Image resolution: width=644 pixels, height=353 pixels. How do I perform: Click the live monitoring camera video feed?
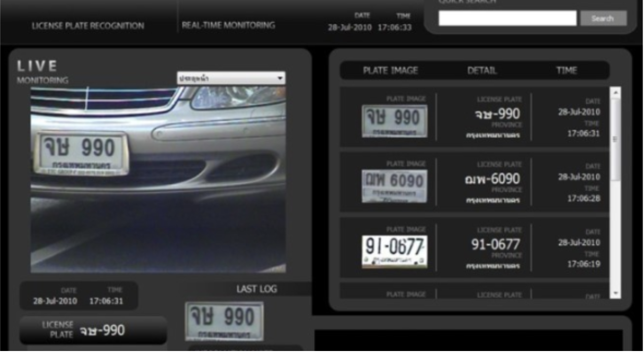[158, 179]
